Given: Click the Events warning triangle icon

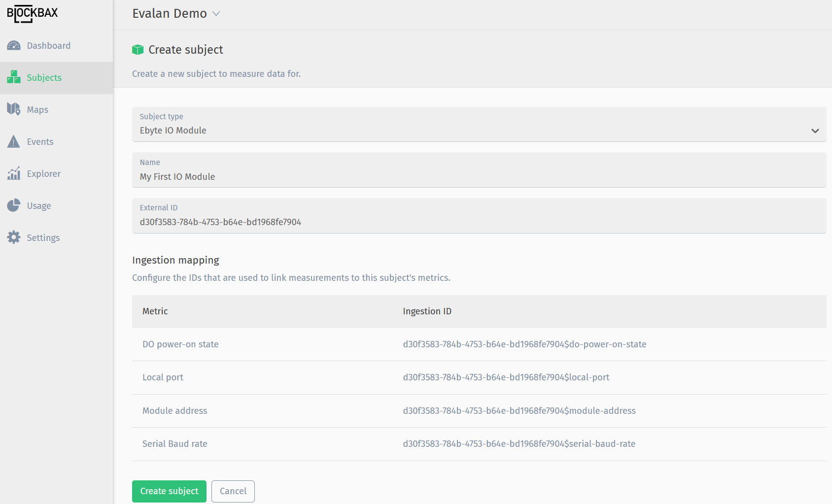Looking at the screenshot, I should point(14,142).
